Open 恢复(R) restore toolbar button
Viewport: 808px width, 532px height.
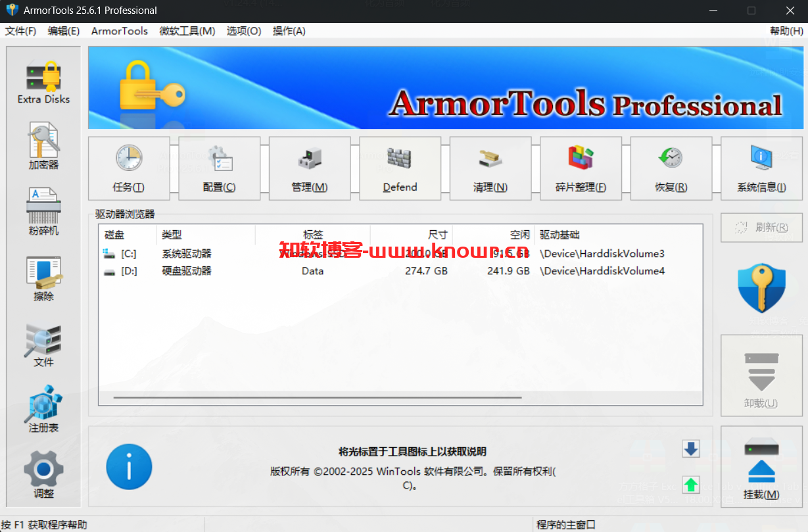click(x=671, y=168)
